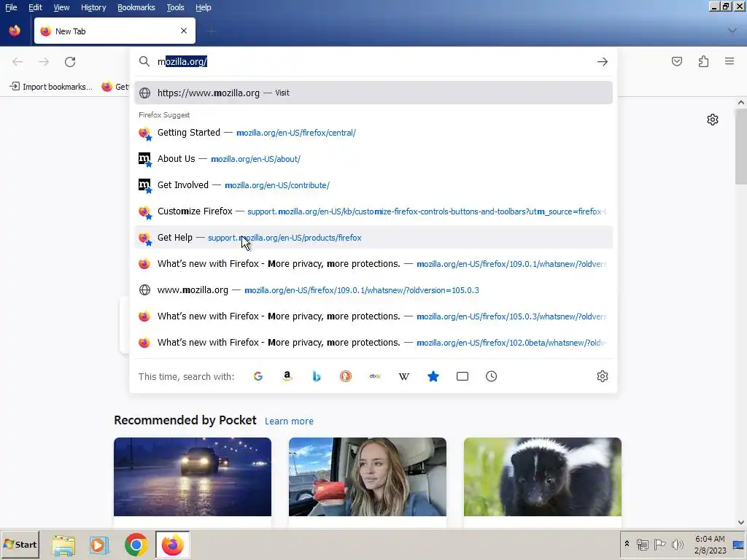Viewport: 747px width, 560px height.
Task: Search with Amazon this time
Action: click(x=287, y=376)
